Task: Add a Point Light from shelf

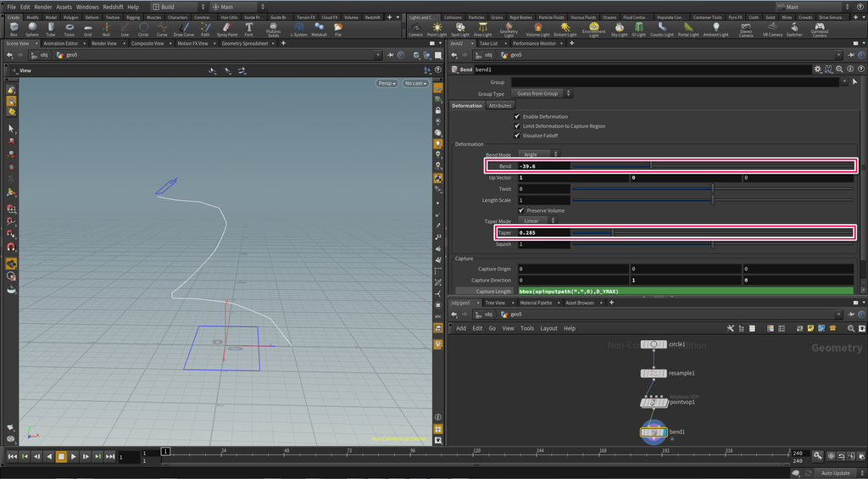Action: coord(437,30)
